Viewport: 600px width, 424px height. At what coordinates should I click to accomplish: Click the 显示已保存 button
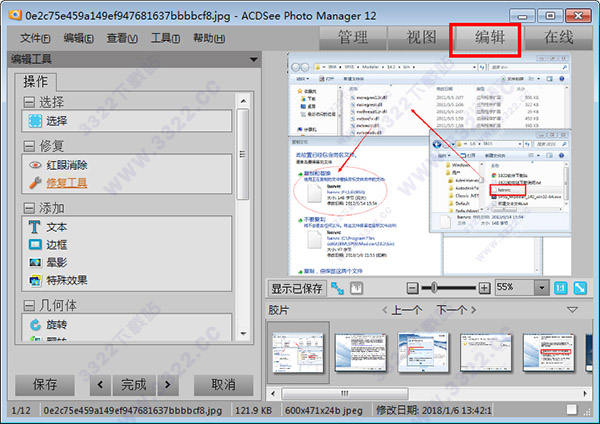pyautogui.click(x=297, y=289)
